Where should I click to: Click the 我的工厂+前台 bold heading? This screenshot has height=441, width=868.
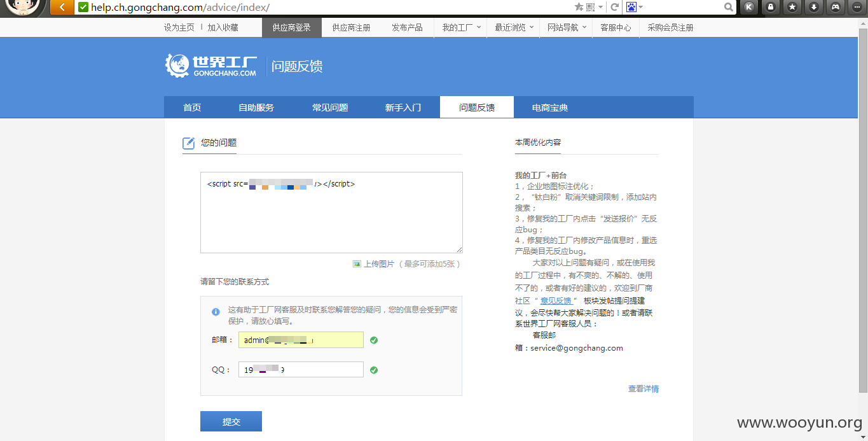coord(541,175)
